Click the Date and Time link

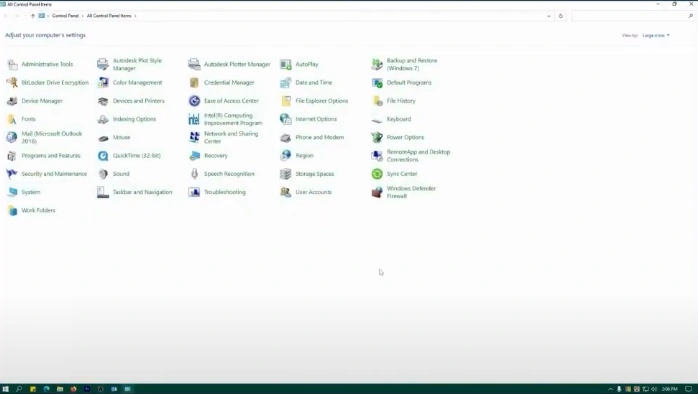(314, 83)
